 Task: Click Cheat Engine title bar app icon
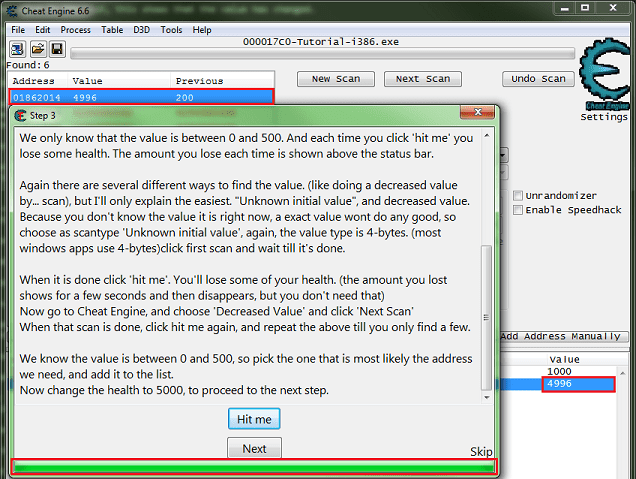12,11
